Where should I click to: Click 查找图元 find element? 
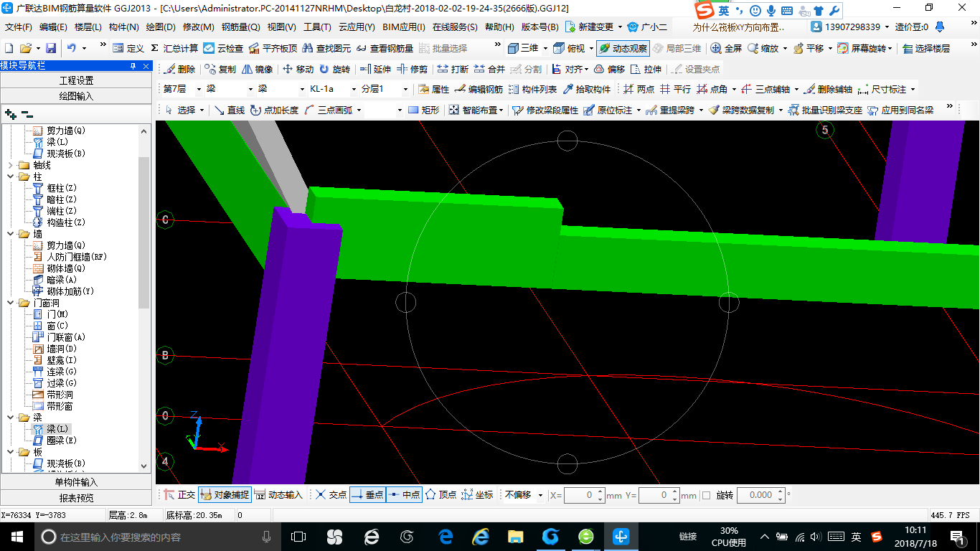(x=327, y=48)
